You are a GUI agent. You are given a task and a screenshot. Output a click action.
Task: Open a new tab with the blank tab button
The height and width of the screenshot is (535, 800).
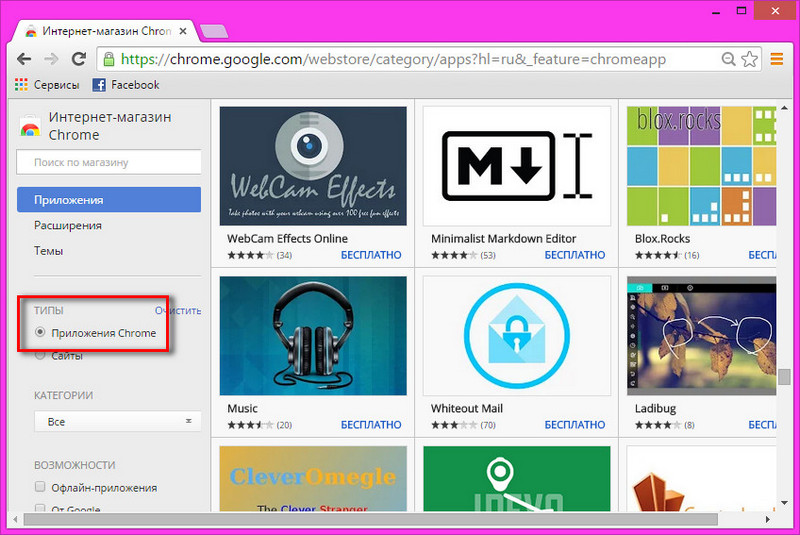pos(214,31)
